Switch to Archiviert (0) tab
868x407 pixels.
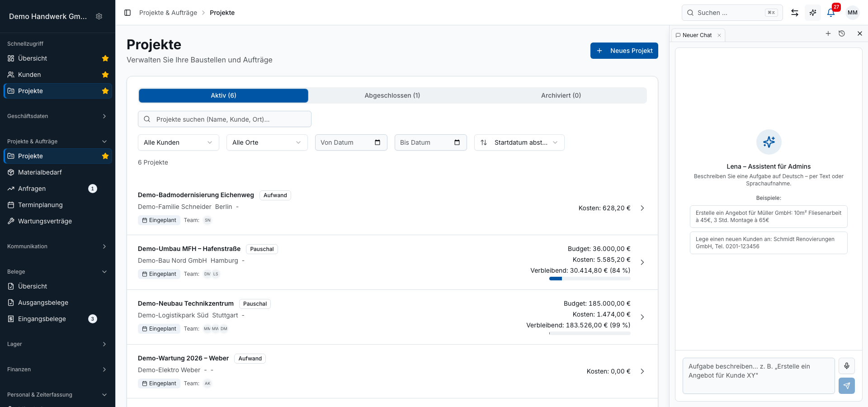coord(561,95)
